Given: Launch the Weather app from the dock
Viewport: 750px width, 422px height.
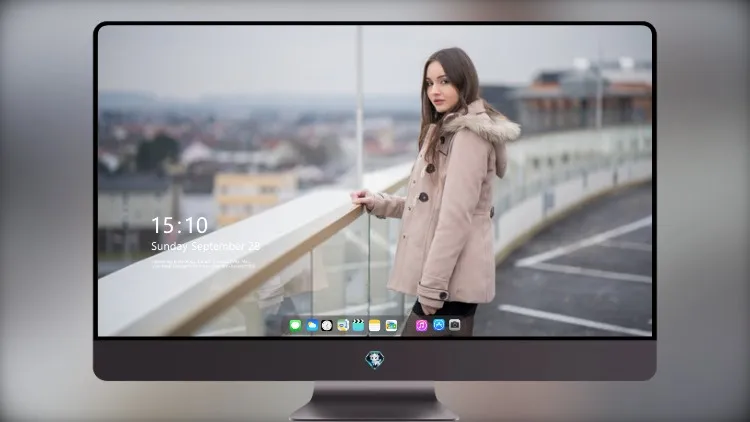Looking at the screenshot, I should (x=312, y=326).
